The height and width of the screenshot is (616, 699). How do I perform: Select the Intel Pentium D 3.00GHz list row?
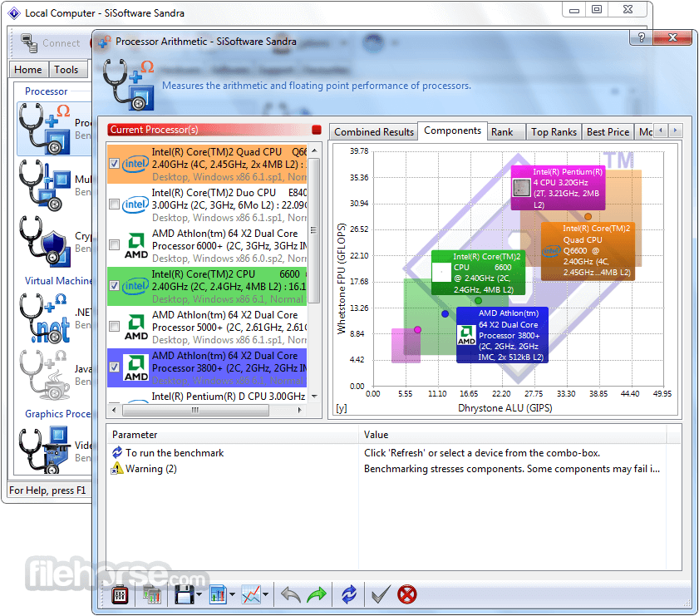pos(207,397)
